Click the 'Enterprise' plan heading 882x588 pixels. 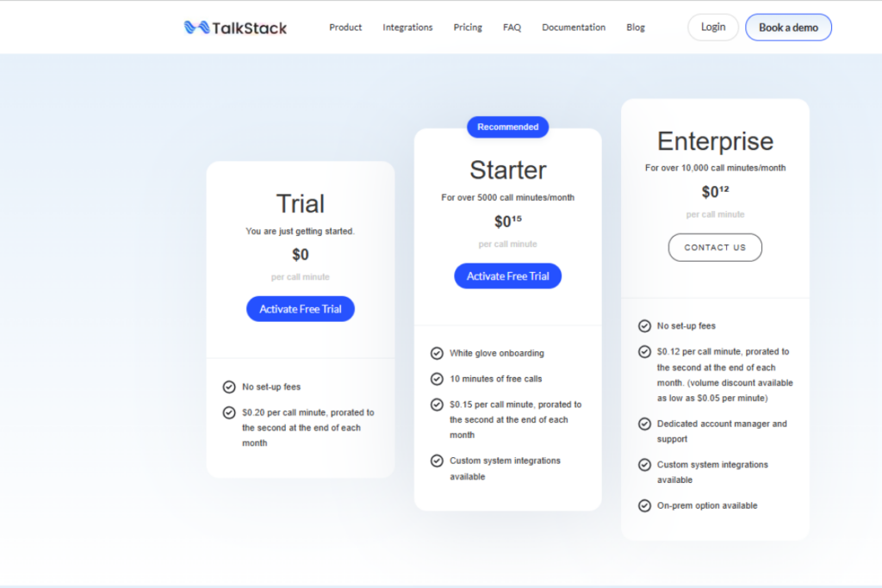[715, 142]
